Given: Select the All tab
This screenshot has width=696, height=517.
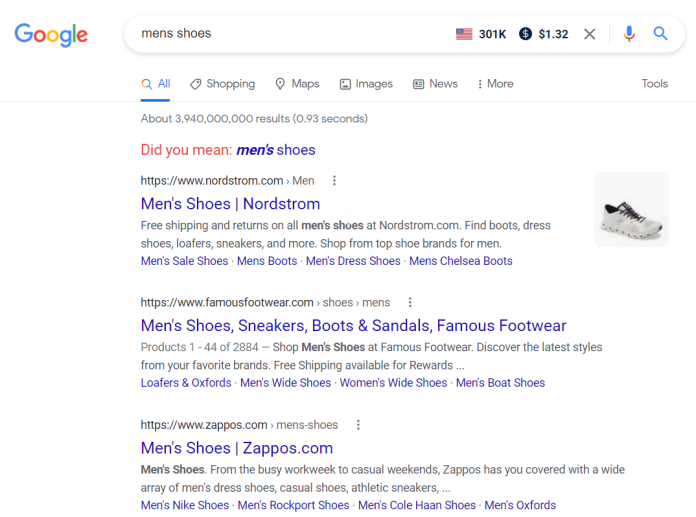Looking at the screenshot, I should click(156, 84).
